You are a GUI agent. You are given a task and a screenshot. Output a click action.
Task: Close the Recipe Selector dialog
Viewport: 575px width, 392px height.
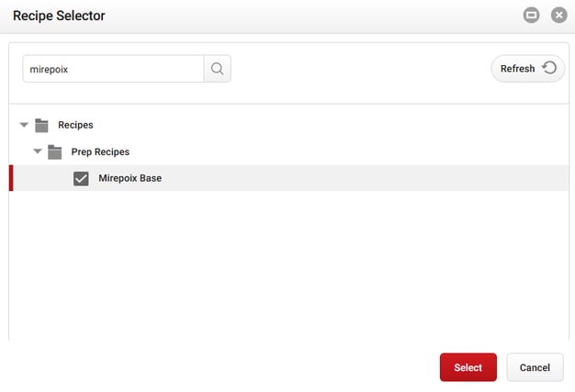(558, 16)
